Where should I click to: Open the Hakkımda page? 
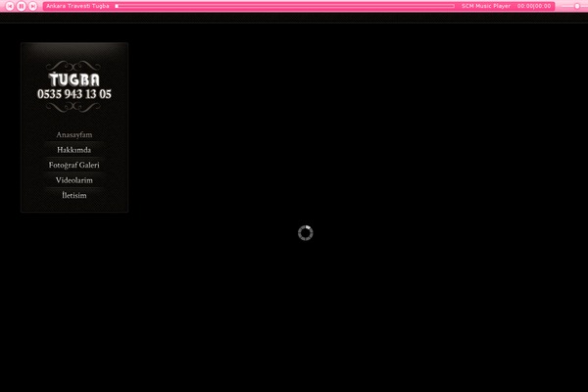pos(74,150)
